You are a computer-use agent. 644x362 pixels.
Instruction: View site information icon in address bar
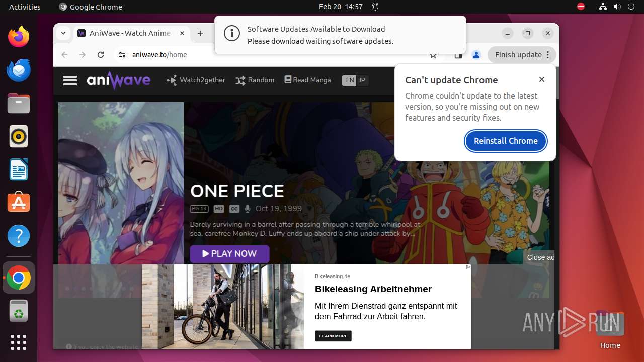point(122,55)
